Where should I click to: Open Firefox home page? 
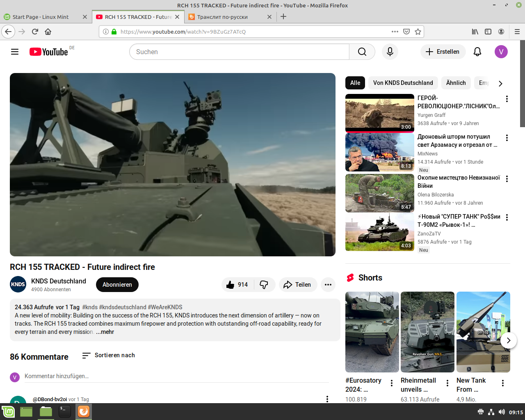point(48,32)
